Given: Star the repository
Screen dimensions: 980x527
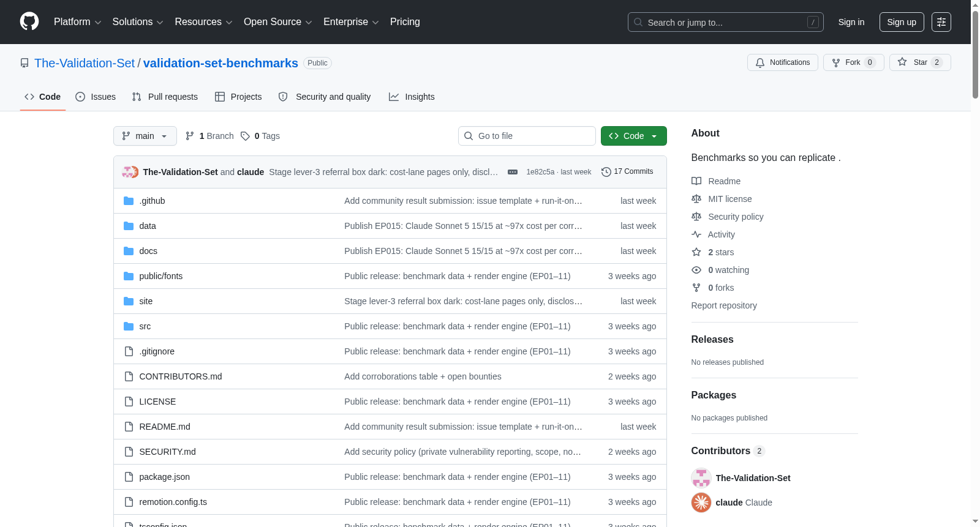Looking at the screenshot, I should [x=920, y=62].
